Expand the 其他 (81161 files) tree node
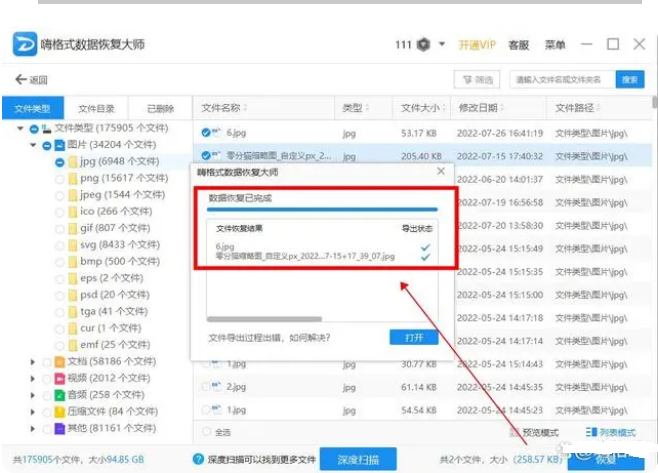Image resolution: width=658 pixels, height=473 pixels. click(x=33, y=428)
